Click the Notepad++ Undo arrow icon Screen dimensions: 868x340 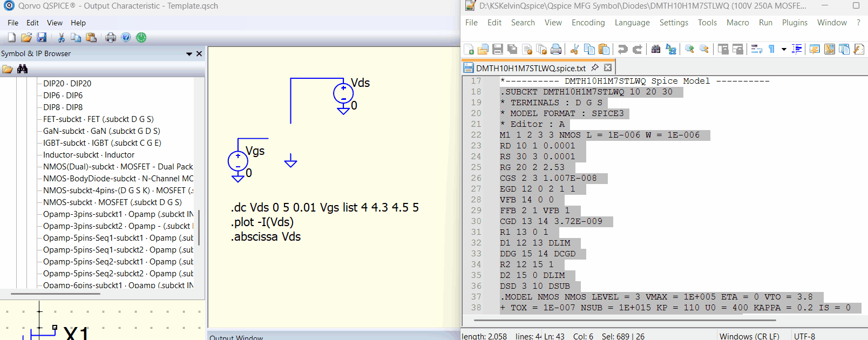(622, 49)
